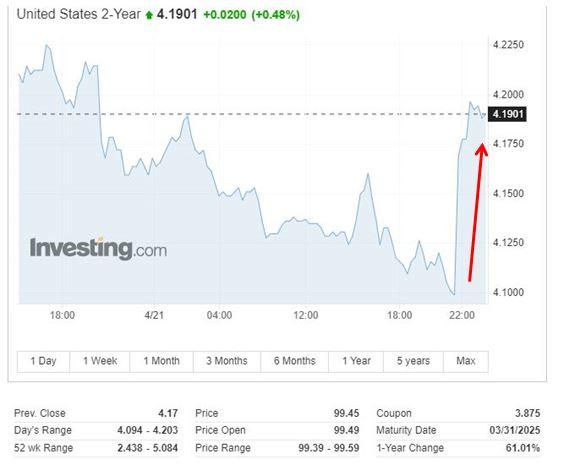Click the 52 wk Range row label
This screenshot has height=475, width=564.
(44, 448)
